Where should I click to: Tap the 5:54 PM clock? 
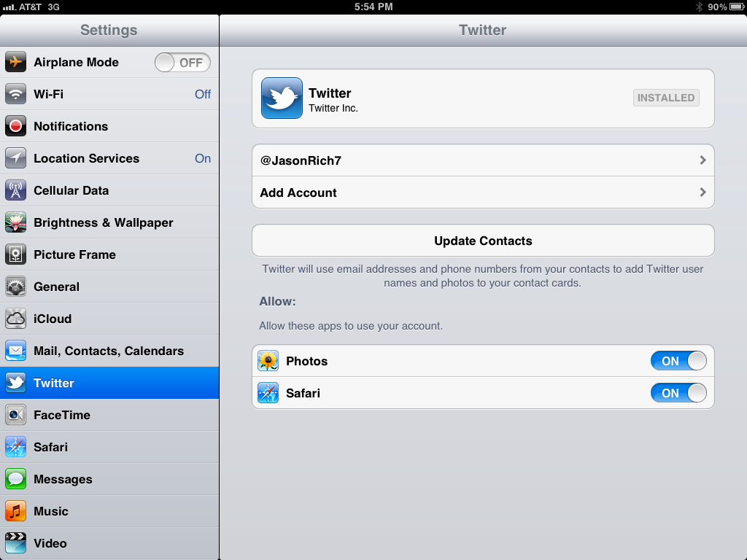pyautogui.click(x=373, y=7)
